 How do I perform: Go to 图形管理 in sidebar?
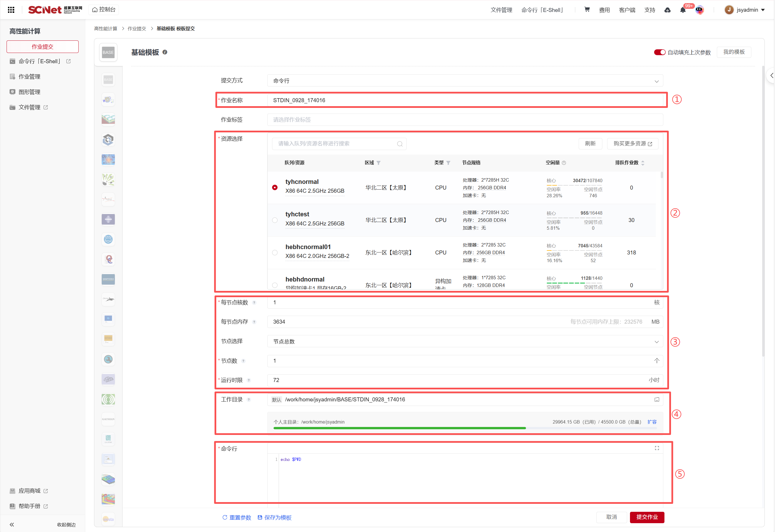pyautogui.click(x=29, y=92)
